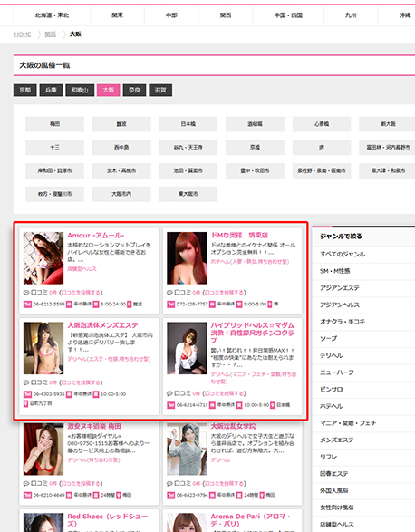Select the highlighted 大阪 prefecture tab
The height and width of the screenshot is (532, 415).
coord(108,91)
